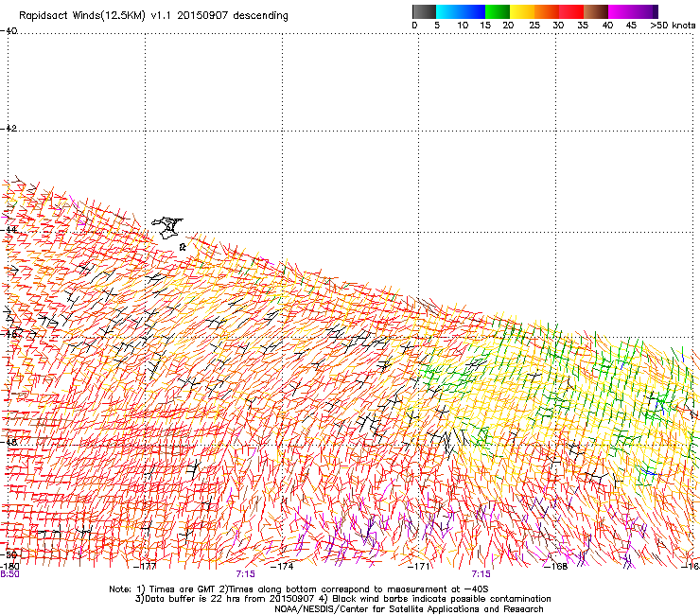This screenshot has width=700, height=615.
Task: Click the longitude label '-174'
Action: point(282,567)
